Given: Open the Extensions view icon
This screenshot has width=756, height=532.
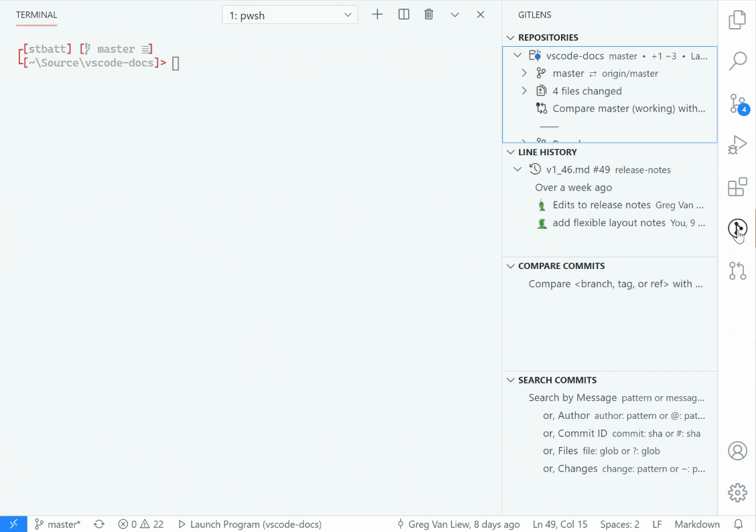Looking at the screenshot, I should point(737,187).
